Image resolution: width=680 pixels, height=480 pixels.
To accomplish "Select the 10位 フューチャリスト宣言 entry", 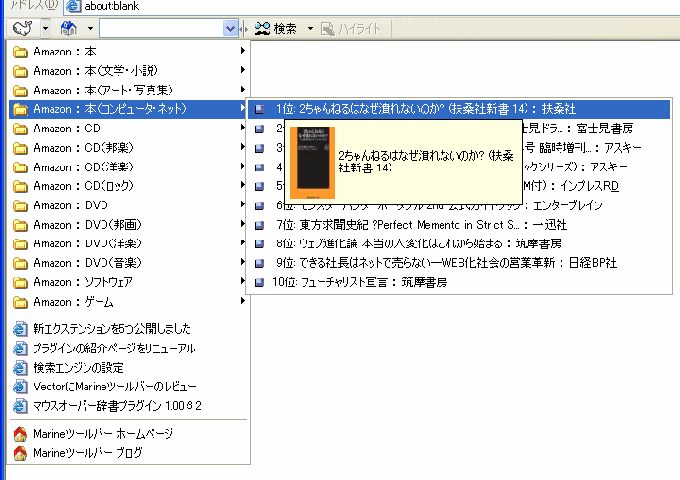I will 459,282.
